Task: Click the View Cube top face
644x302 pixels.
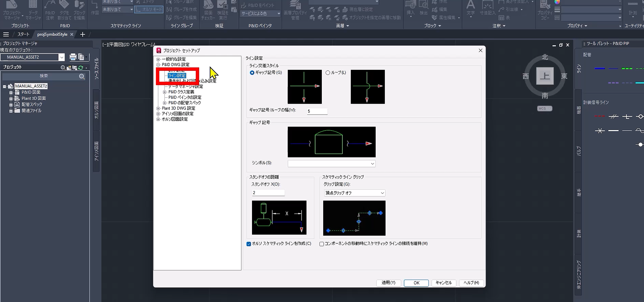Action: tap(545, 76)
